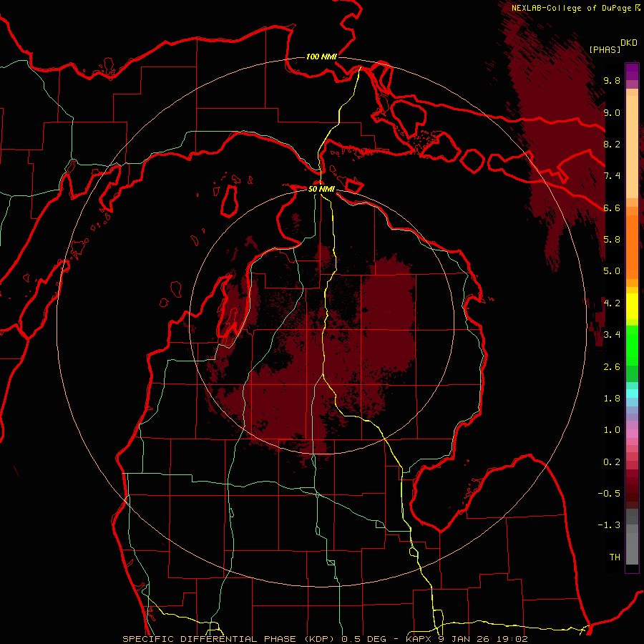Pick the purple segment atop the color bar
The image size is (644, 644).
632,72
